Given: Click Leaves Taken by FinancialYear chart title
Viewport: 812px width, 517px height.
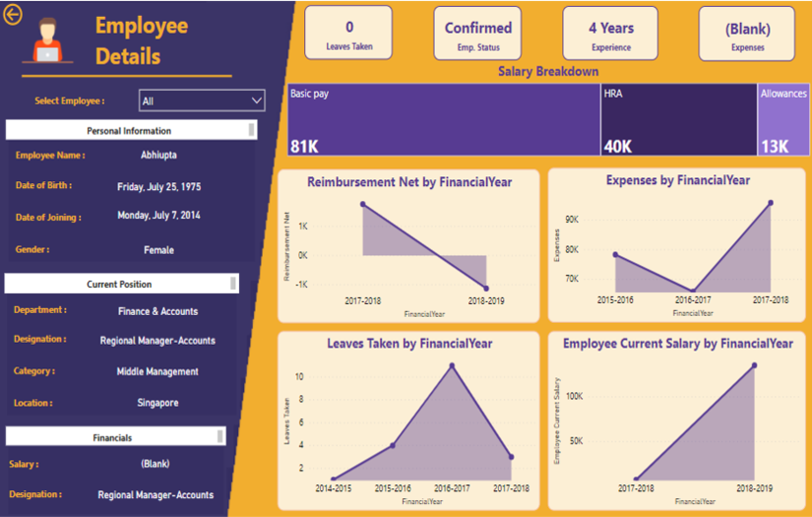Looking at the screenshot, I should 409,344.
